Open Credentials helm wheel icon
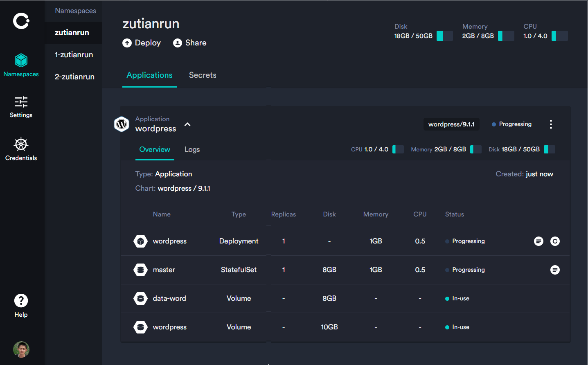This screenshot has width=588, height=365. (x=21, y=144)
